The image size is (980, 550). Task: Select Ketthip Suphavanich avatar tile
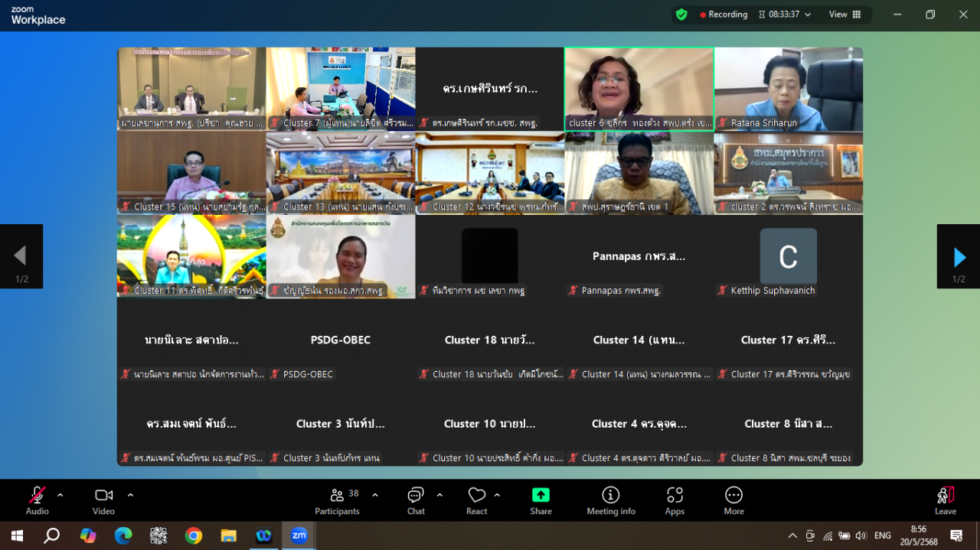(x=789, y=256)
